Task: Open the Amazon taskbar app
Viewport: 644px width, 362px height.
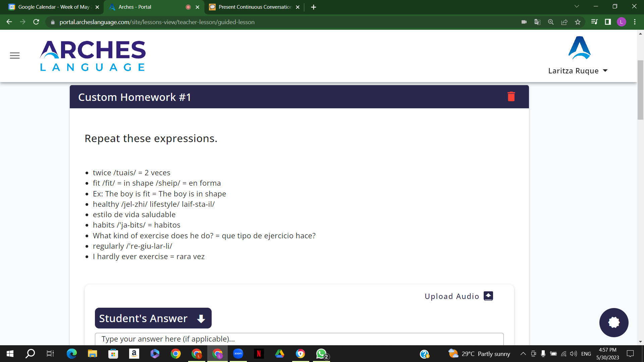Action: pyautogui.click(x=134, y=354)
